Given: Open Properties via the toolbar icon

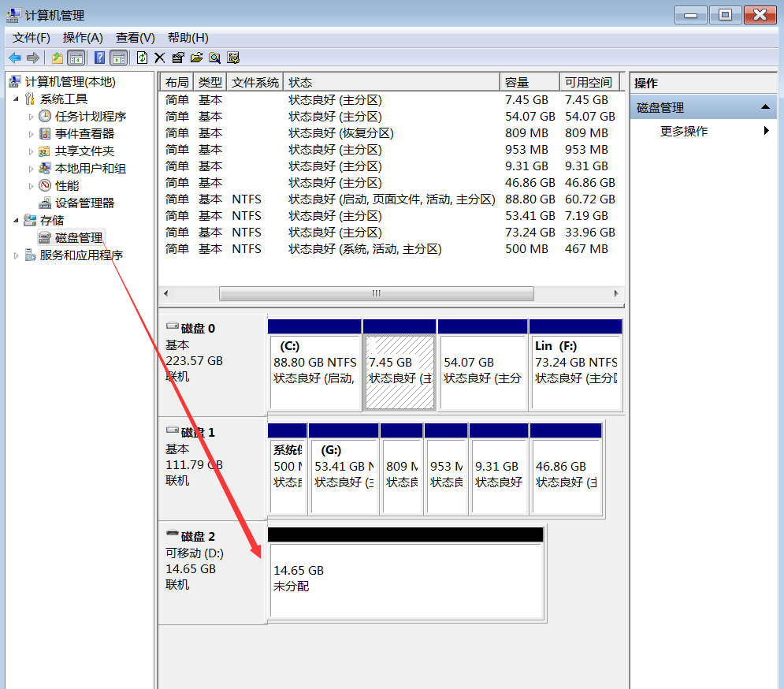Looking at the screenshot, I should [177, 57].
